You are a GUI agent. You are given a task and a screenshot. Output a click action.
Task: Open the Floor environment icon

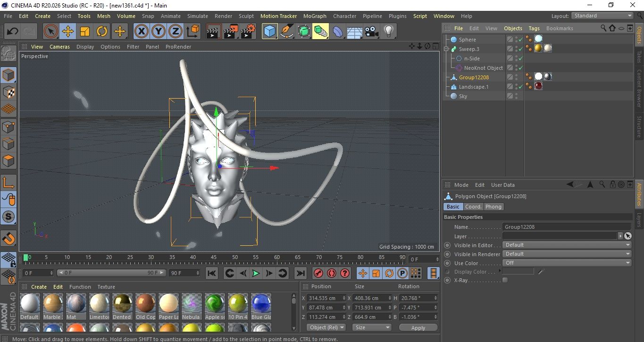[x=354, y=32]
